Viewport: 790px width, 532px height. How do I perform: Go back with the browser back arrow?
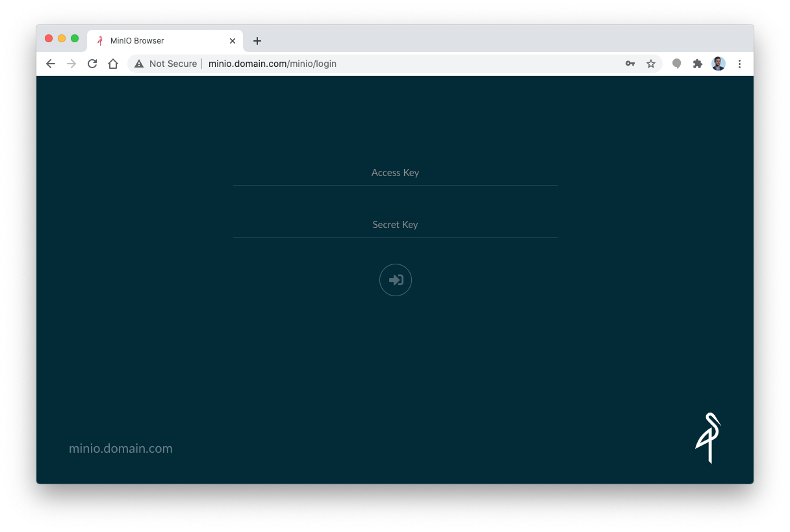coord(51,64)
